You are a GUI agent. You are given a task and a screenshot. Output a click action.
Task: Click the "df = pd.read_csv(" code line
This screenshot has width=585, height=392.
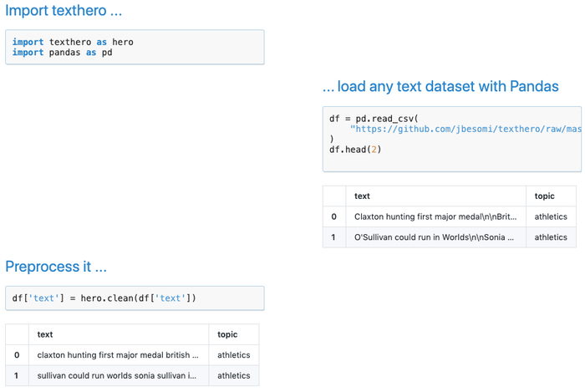[374, 119]
